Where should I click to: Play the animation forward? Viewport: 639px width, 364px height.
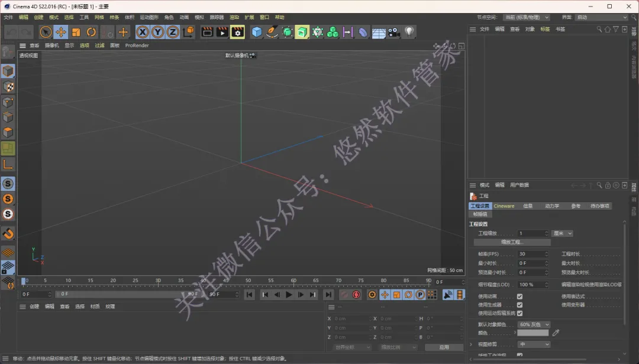tap(289, 295)
